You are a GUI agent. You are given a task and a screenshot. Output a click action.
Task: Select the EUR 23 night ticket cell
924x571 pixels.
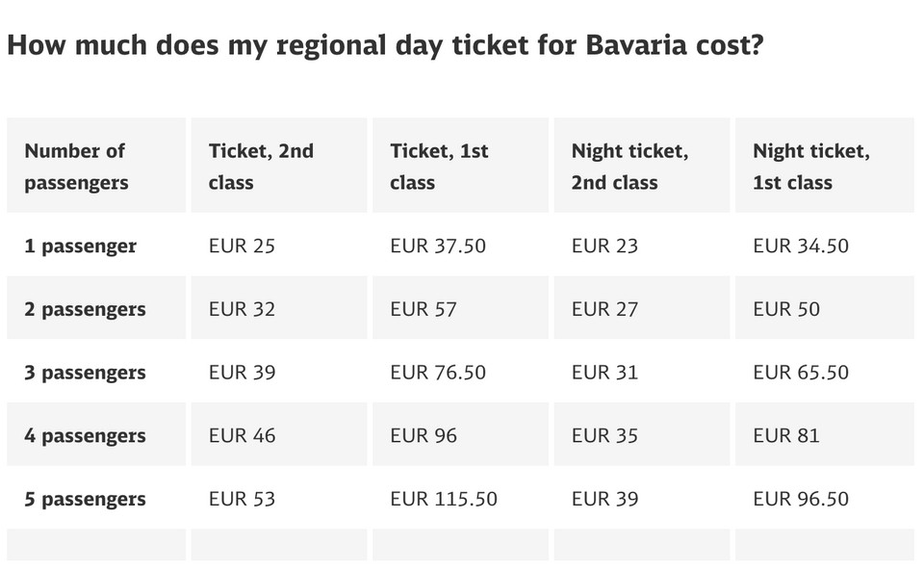(604, 246)
